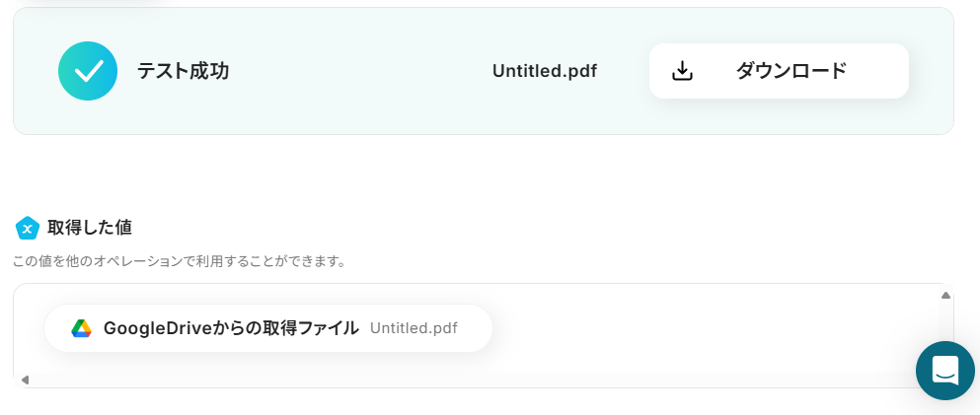980x415 pixels.
Task: Select the GoogleDriveからの取得ファイル label
Action: (x=231, y=328)
